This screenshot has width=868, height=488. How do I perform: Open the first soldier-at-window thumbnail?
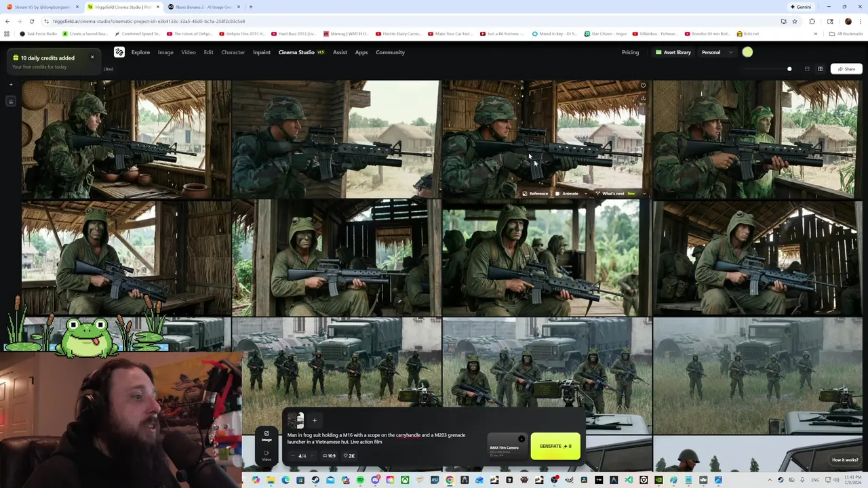tap(125, 139)
